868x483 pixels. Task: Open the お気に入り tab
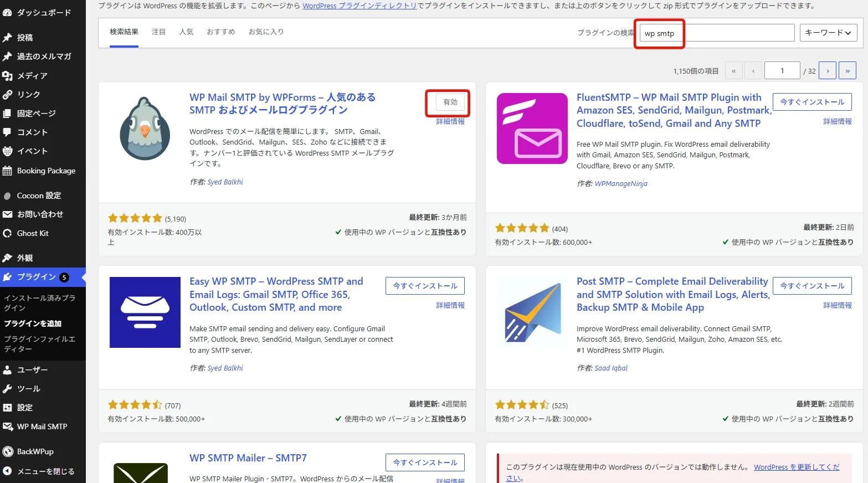click(266, 32)
